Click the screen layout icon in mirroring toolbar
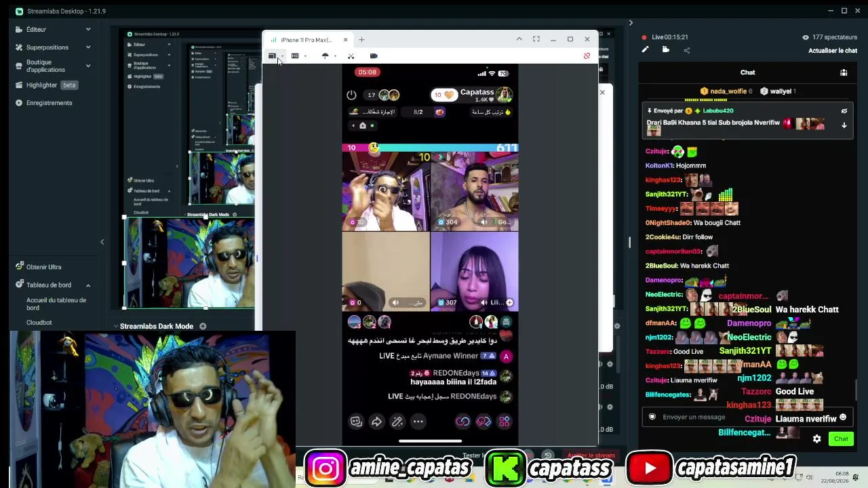Image resolution: width=868 pixels, height=488 pixels. click(x=272, y=56)
